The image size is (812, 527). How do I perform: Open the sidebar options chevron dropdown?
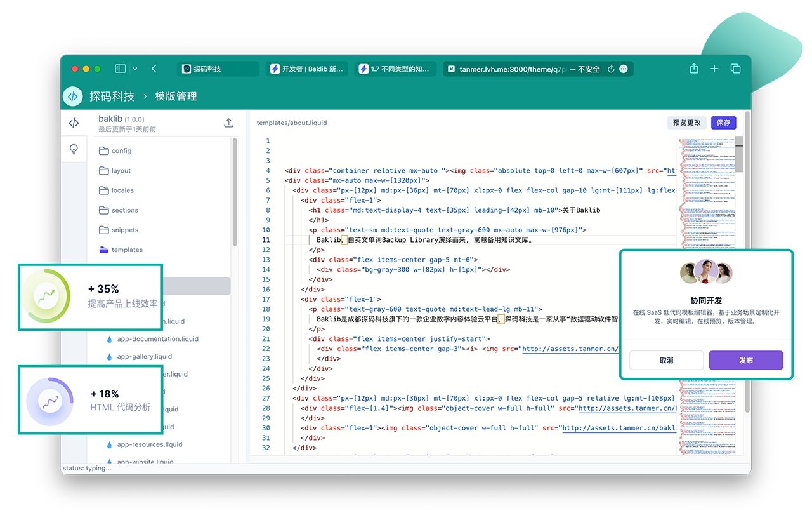point(135,69)
